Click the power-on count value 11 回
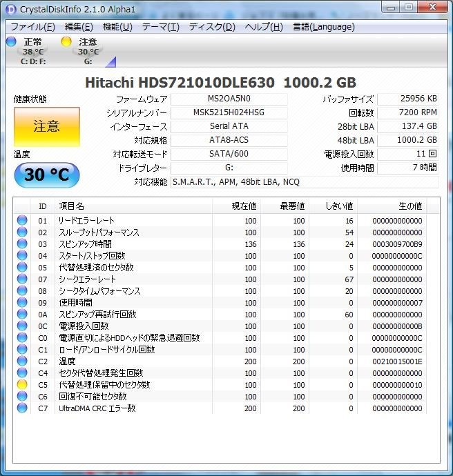The width and height of the screenshot is (453, 476). point(408,154)
